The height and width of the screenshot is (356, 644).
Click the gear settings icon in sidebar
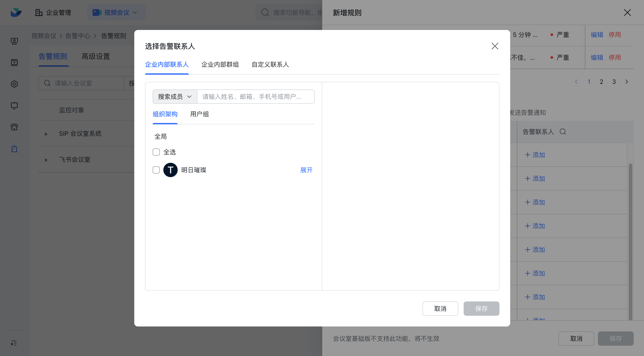[14, 84]
